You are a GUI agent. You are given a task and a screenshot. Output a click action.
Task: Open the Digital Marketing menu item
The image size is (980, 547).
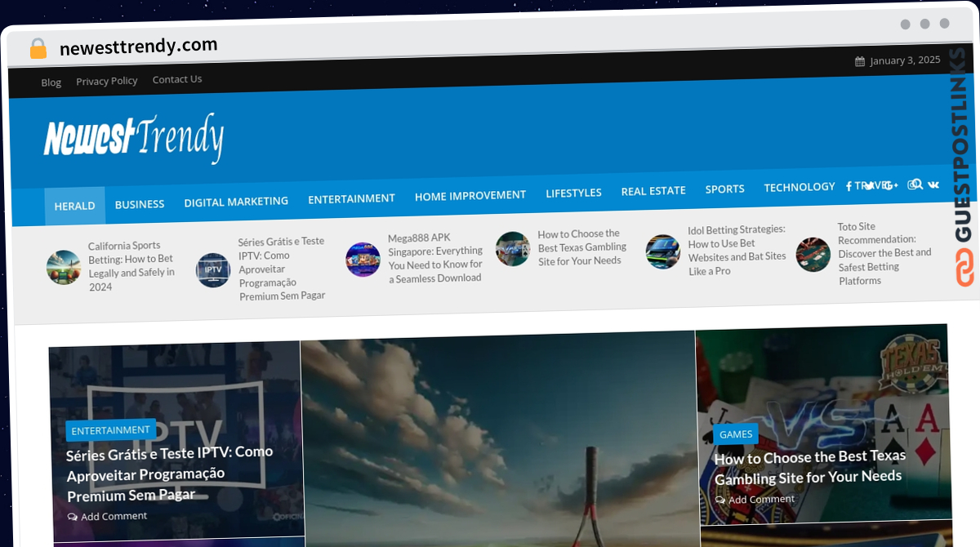[236, 202]
